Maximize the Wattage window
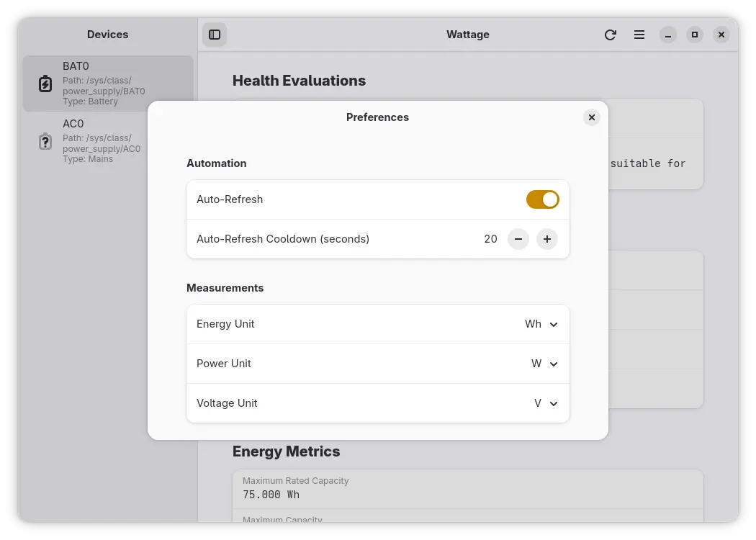This screenshot has height=540, width=756. click(695, 35)
